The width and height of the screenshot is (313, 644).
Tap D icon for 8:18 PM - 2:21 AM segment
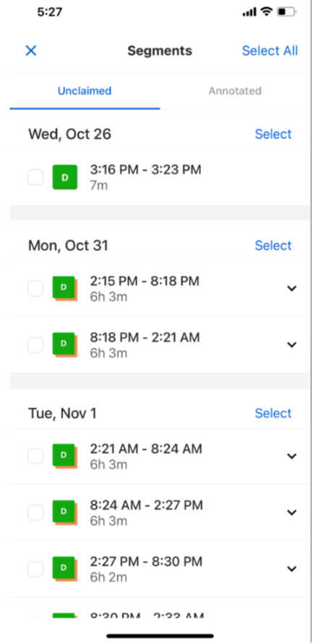[65, 345]
